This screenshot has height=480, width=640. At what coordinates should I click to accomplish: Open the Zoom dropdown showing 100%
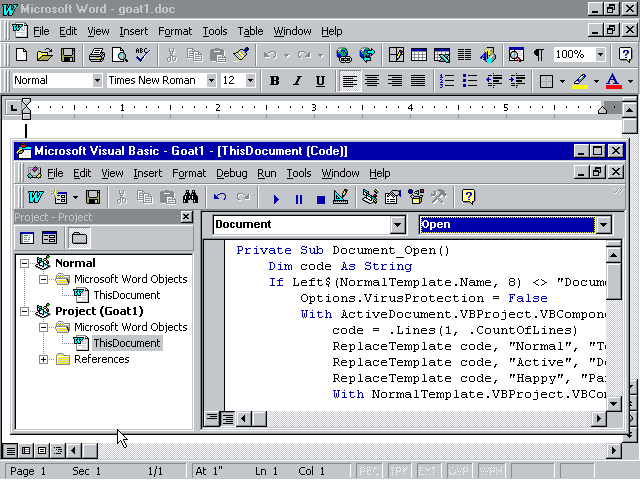click(x=600, y=54)
